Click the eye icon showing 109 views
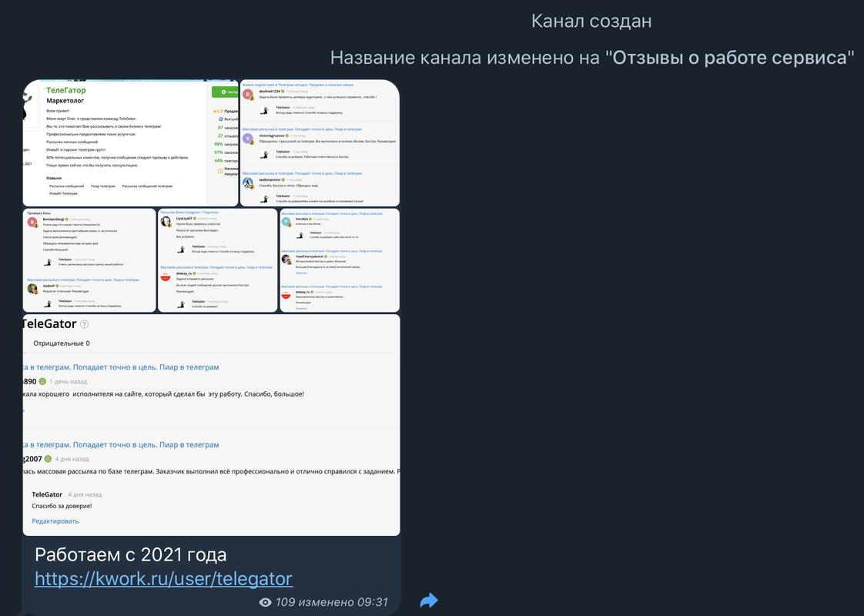Screen dimensions: 864x616 coord(264,602)
